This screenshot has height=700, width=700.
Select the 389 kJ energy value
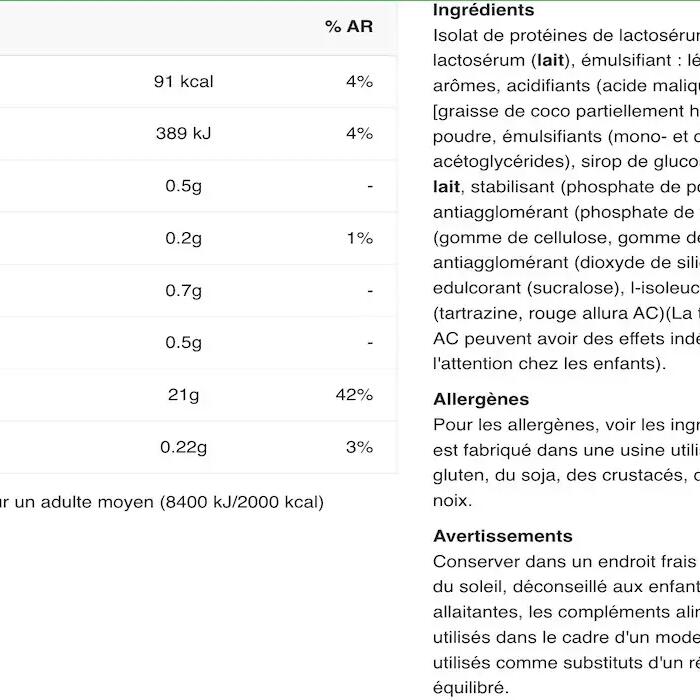[183, 133]
